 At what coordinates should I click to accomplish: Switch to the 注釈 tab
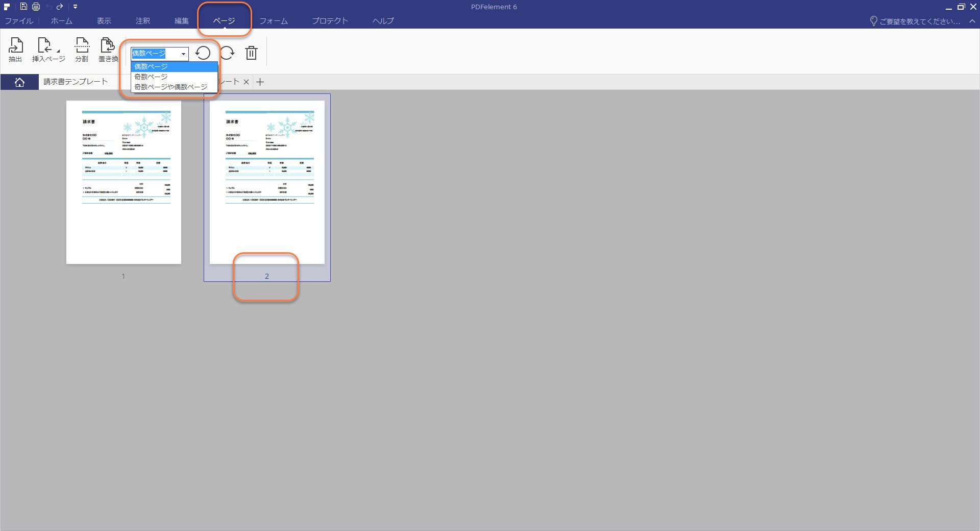tap(143, 21)
